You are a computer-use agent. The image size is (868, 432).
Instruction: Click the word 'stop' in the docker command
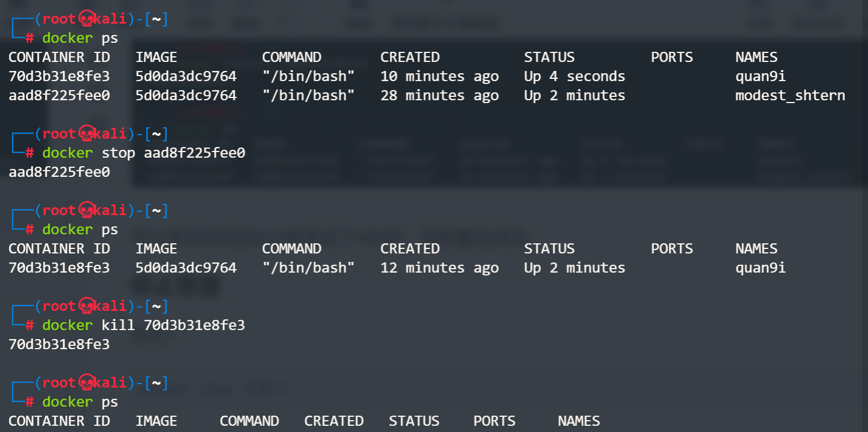tap(118, 153)
